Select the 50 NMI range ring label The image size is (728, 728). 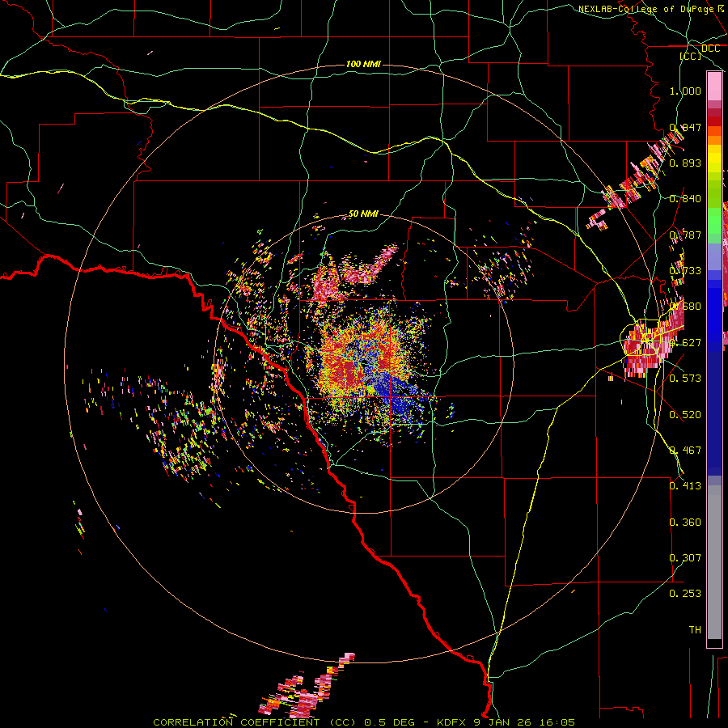(x=363, y=214)
